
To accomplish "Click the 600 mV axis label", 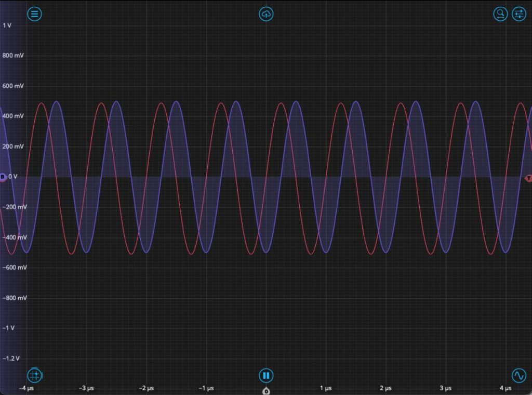I will [x=12, y=86].
